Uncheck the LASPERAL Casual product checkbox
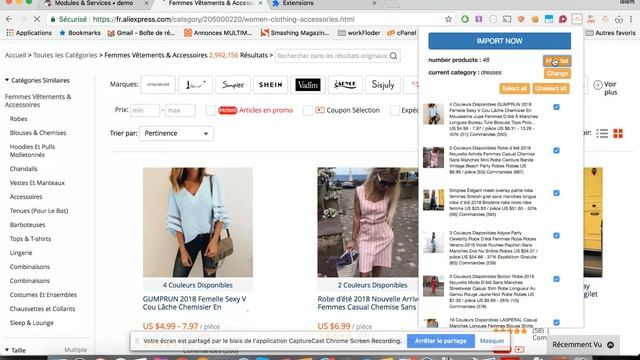 [556, 322]
